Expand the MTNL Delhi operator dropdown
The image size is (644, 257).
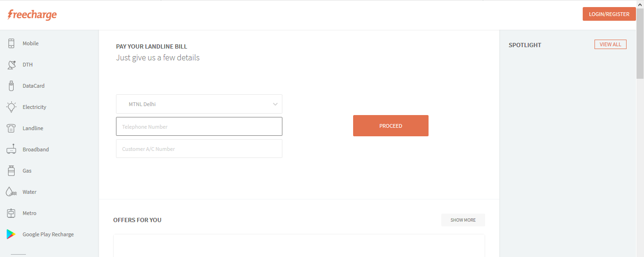coord(199,104)
